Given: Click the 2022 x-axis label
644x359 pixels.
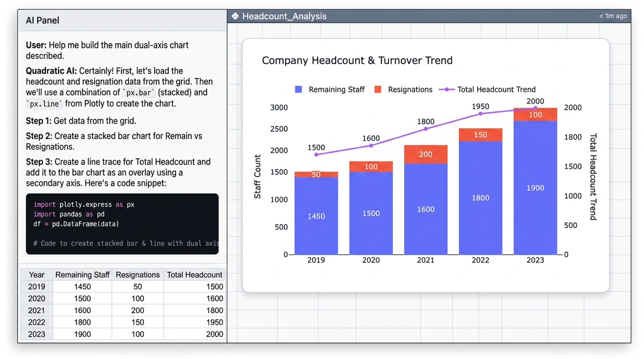Looking at the screenshot, I should pyautogui.click(x=481, y=260).
